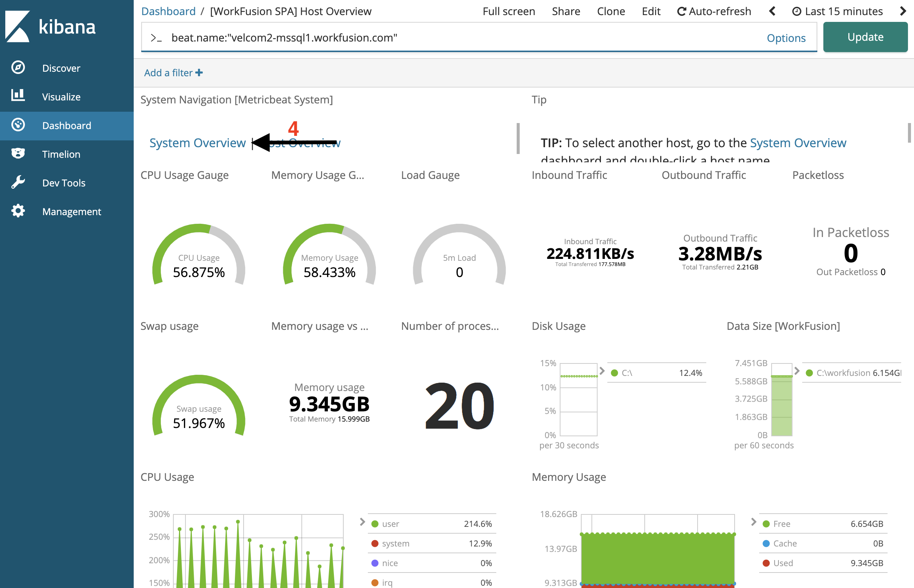Click the Memory usage value 9.345GB metric
Screen dimensions: 914x588
pyautogui.click(x=329, y=404)
